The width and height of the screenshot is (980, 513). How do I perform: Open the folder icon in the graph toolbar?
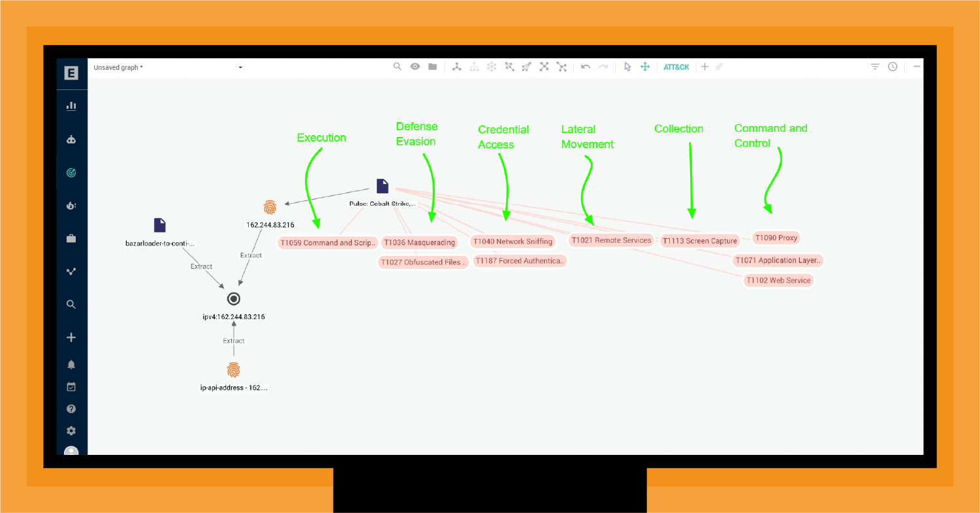coord(432,67)
